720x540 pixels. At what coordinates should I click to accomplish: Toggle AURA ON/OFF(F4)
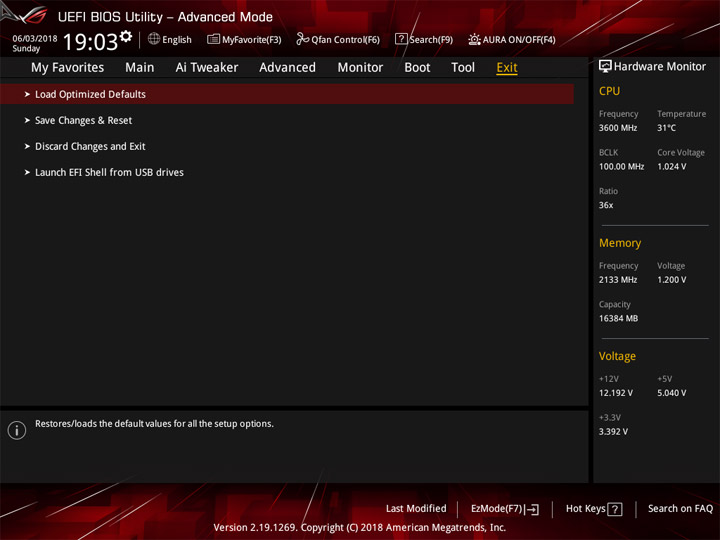click(x=519, y=40)
